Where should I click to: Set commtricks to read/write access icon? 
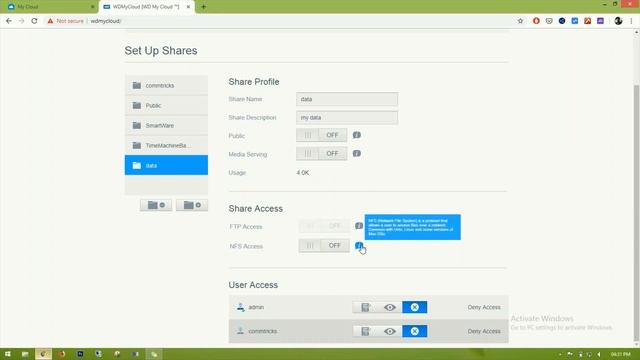pos(365,331)
